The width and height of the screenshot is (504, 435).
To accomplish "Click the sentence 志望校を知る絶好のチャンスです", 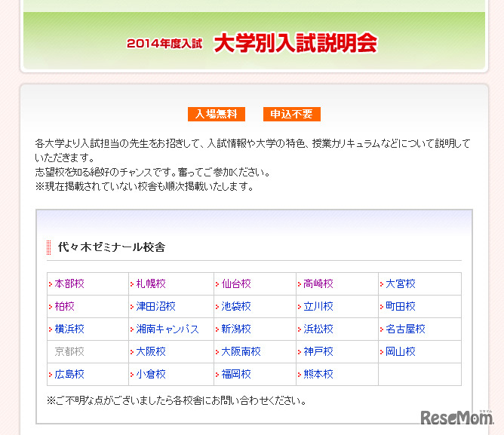I will tap(106, 172).
